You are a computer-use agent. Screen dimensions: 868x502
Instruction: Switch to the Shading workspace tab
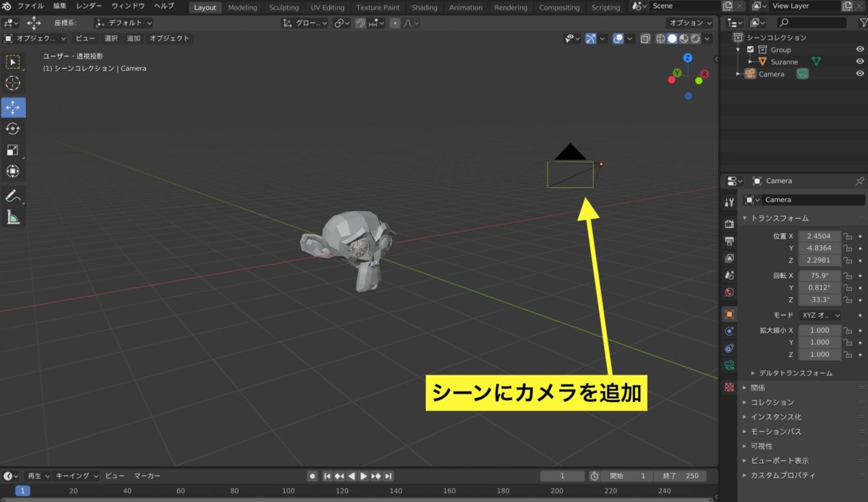click(425, 8)
